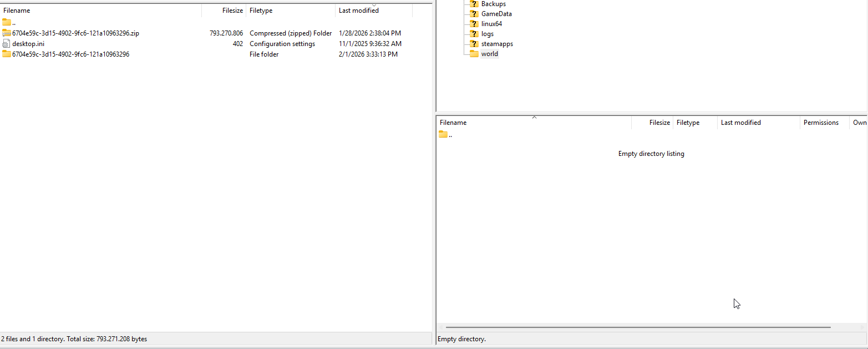Image resolution: width=868 pixels, height=349 pixels.
Task: Select the 6704e59c File folder icon
Action: (x=7, y=54)
